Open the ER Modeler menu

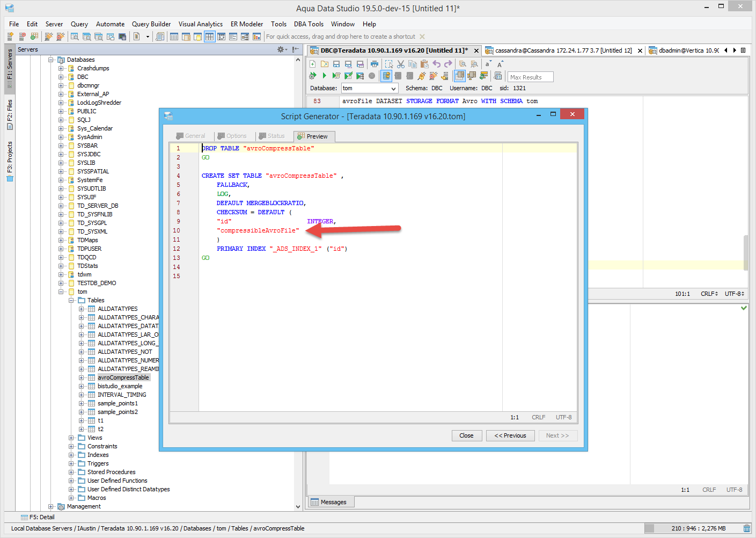[x=247, y=24]
